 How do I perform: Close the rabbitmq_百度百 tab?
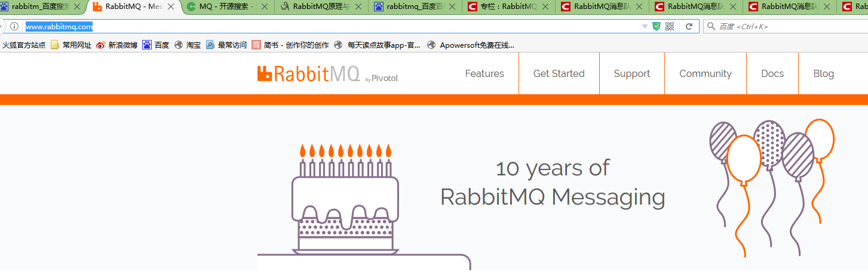tap(453, 7)
